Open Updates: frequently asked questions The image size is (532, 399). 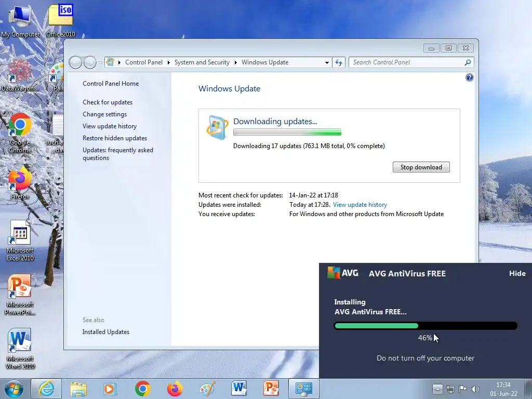coord(118,154)
